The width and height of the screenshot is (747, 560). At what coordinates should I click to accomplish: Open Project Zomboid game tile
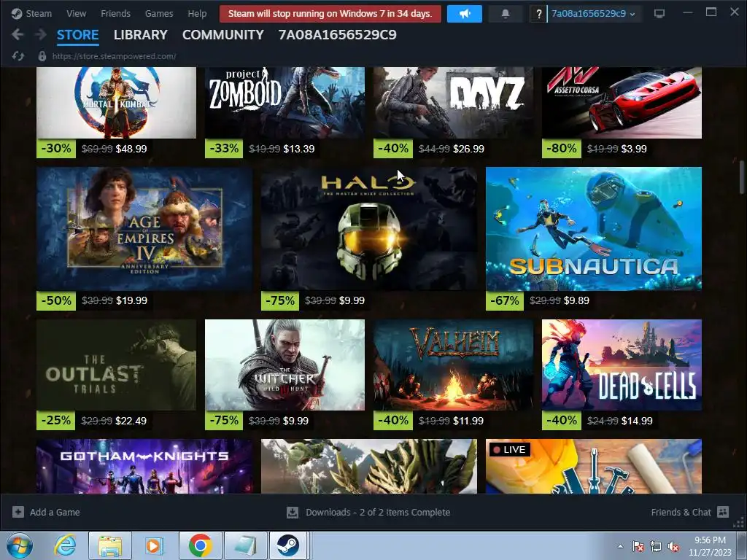(x=285, y=102)
